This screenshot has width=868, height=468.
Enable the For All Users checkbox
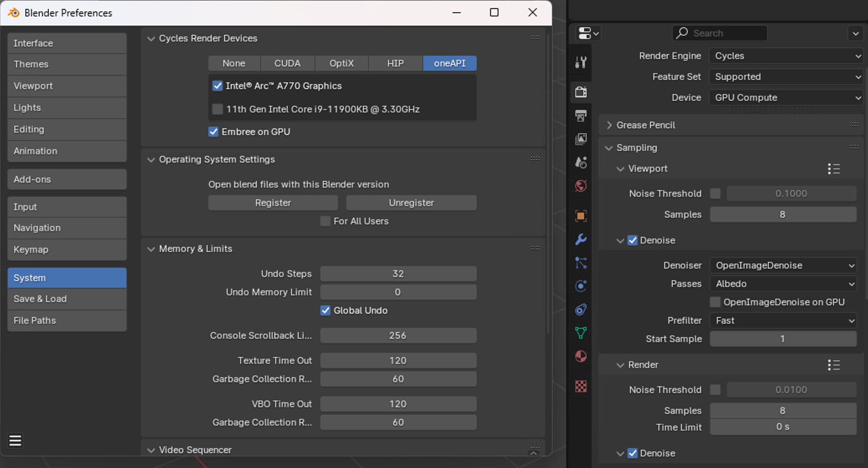coord(325,221)
